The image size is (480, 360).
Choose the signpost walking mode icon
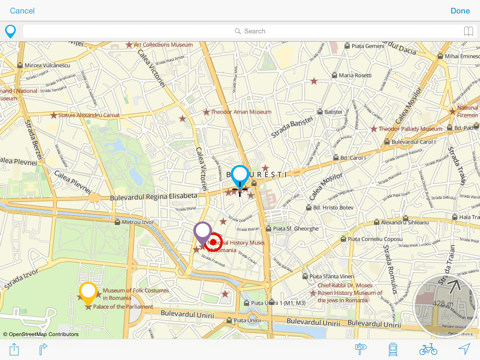click(x=361, y=349)
